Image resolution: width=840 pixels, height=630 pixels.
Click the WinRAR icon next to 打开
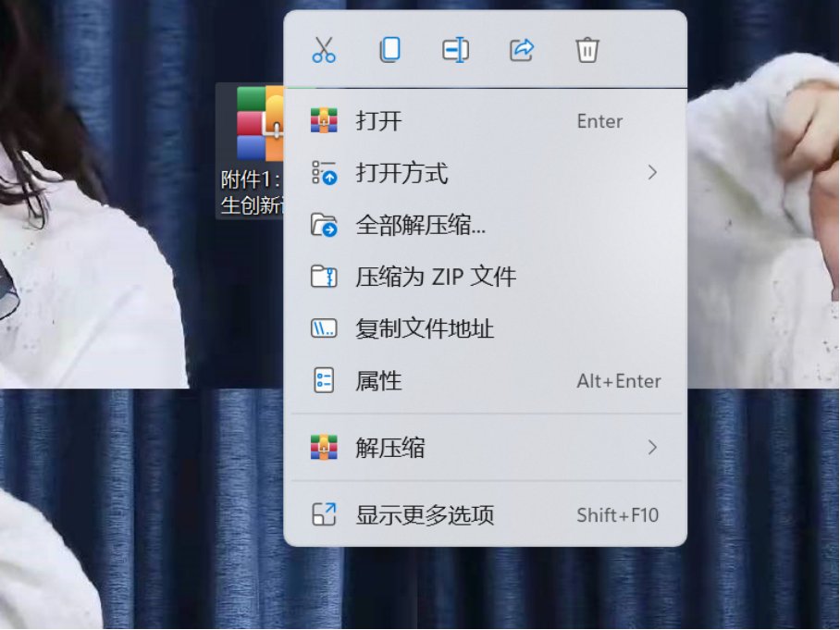tap(326, 120)
